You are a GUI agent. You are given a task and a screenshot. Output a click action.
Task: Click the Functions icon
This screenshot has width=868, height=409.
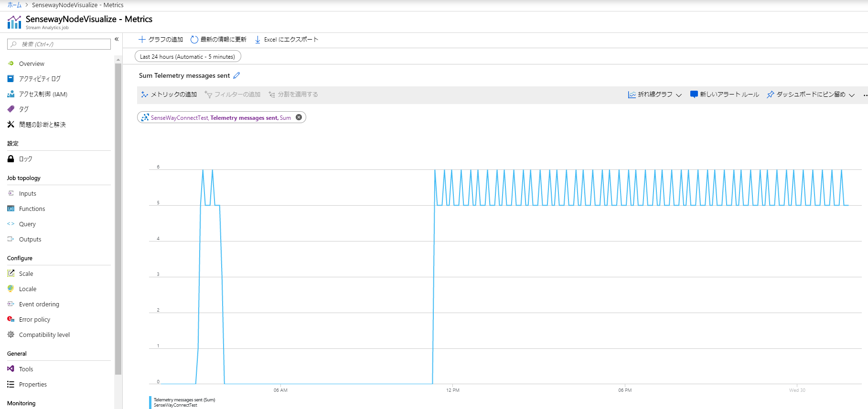(11, 209)
